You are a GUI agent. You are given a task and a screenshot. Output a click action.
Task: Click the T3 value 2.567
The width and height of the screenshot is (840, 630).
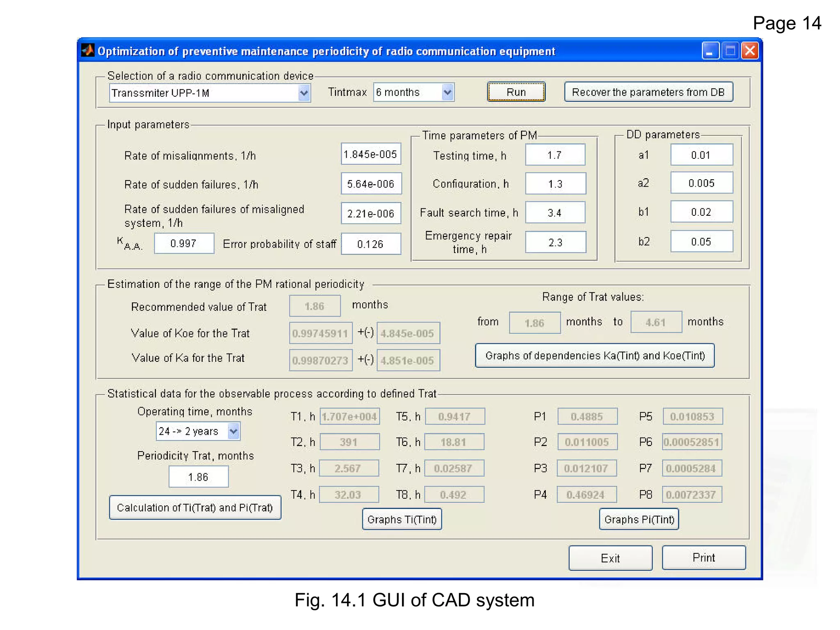pyautogui.click(x=349, y=468)
